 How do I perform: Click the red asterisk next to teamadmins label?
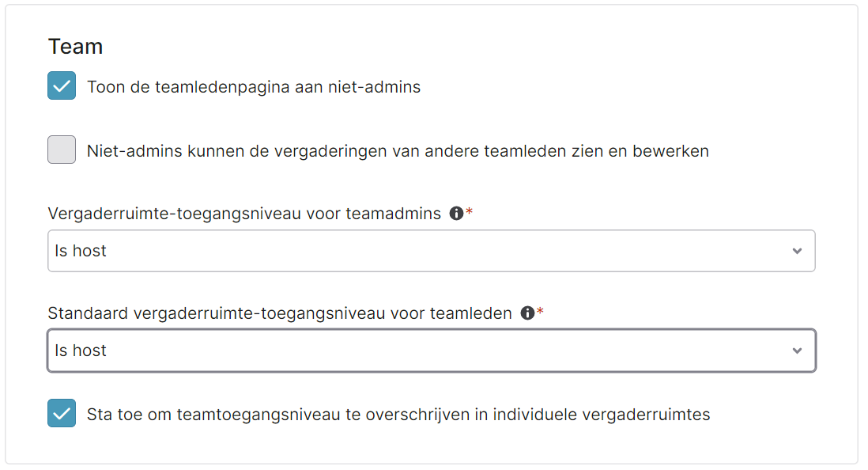point(470,210)
